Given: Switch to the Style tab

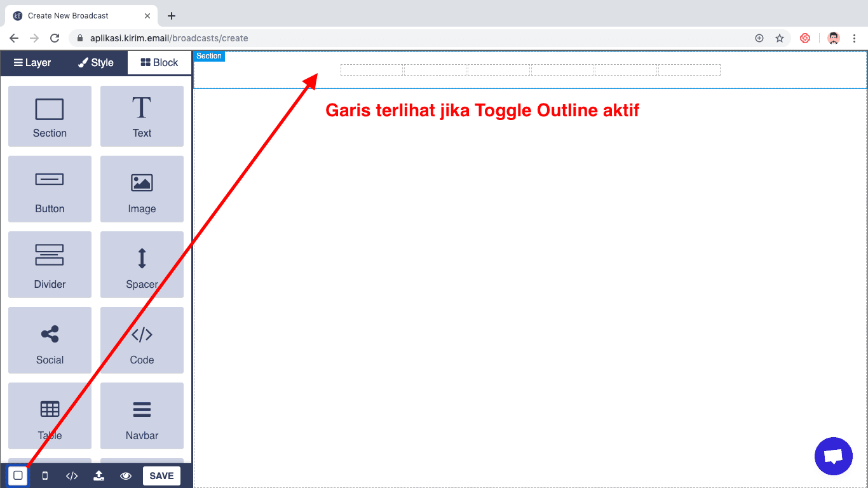Looking at the screenshot, I should (95, 62).
